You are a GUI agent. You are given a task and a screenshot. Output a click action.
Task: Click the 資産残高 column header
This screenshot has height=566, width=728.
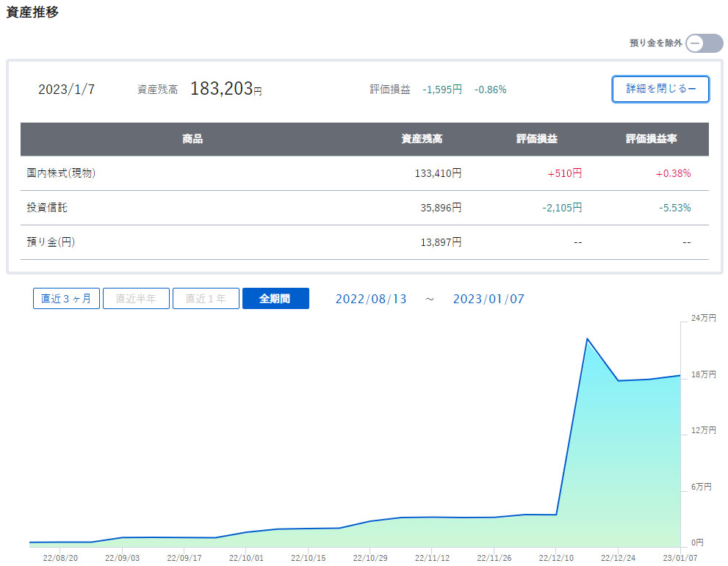[x=422, y=139]
